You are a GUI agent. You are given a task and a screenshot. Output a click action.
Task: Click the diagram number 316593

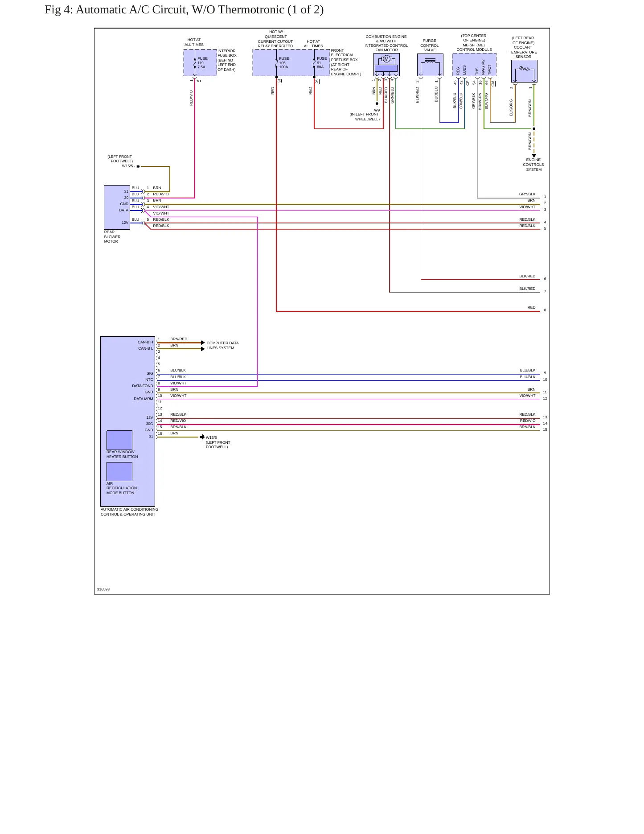pyautogui.click(x=103, y=589)
